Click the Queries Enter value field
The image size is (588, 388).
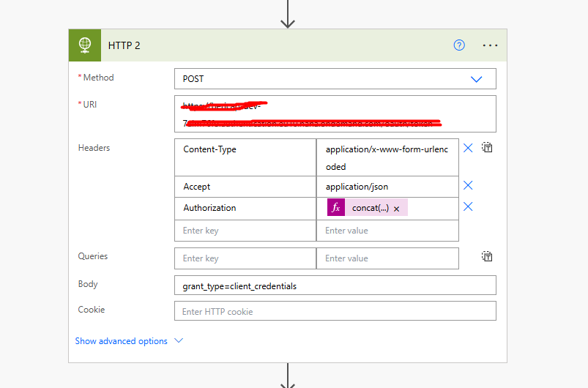coord(387,258)
